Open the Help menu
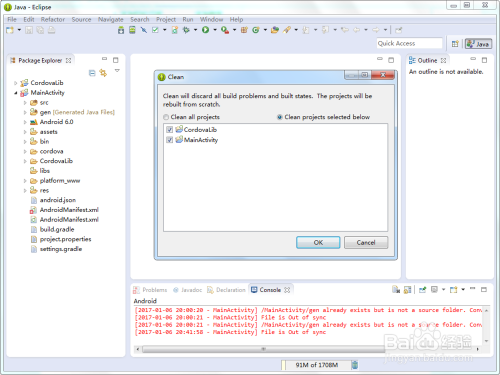500x375 pixels. (x=236, y=19)
